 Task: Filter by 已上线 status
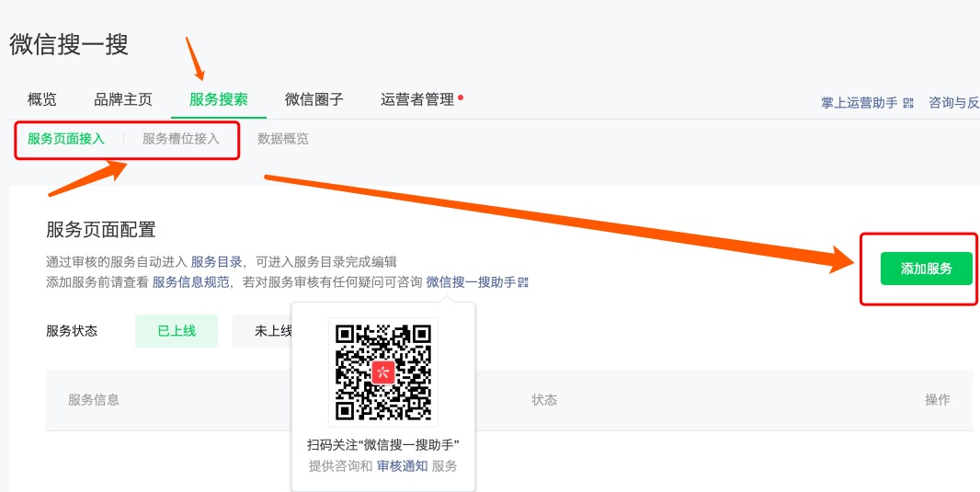177,331
